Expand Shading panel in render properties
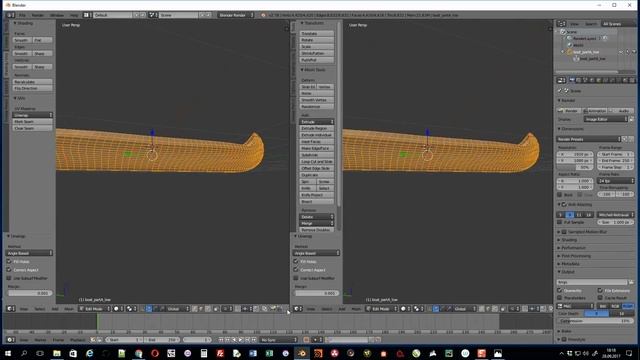Image resolution: width=640 pixels, height=360 pixels. click(x=569, y=240)
